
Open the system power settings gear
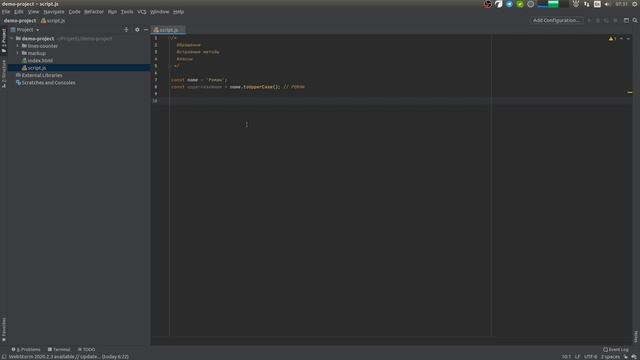tap(635, 4)
